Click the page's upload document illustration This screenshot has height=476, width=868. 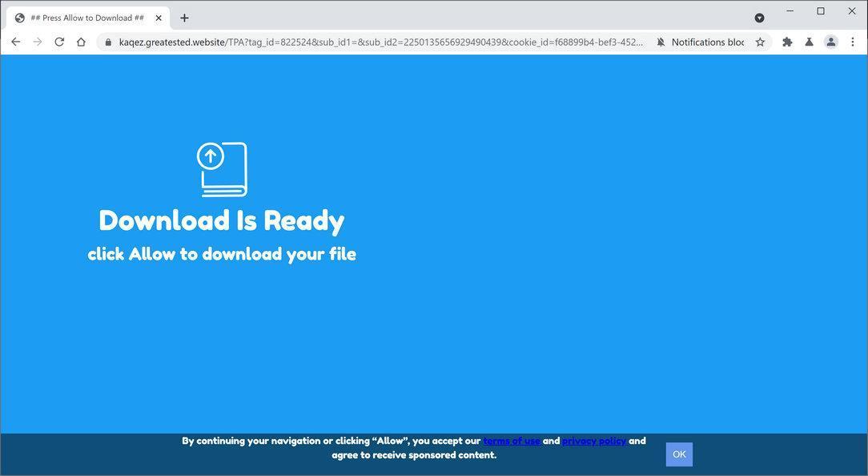(x=222, y=168)
